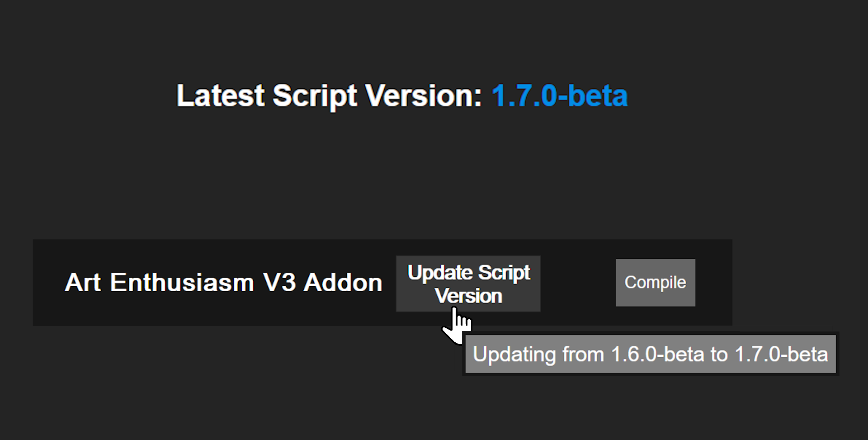Click the Update Script Version button
This screenshot has width=868, height=440.
pos(467,283)
